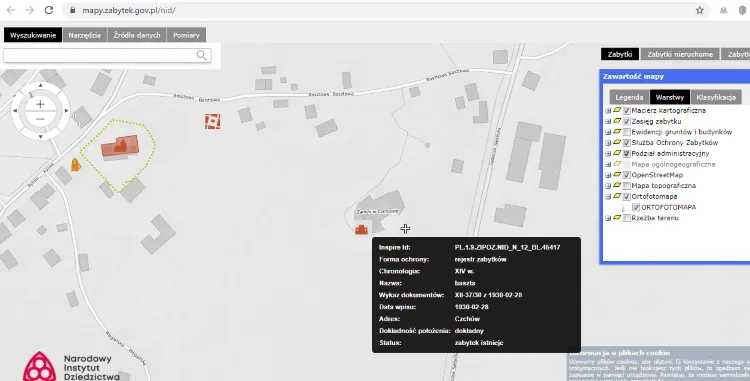Open the Wyszukiwanie tab
Viewport: 750px width, 381px height.
tap(33, 35)
